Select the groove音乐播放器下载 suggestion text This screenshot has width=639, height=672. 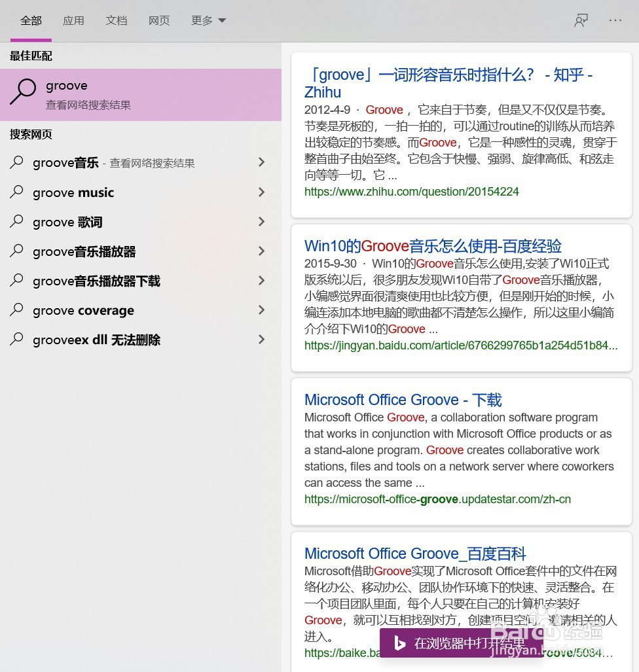tap(96, 281)
